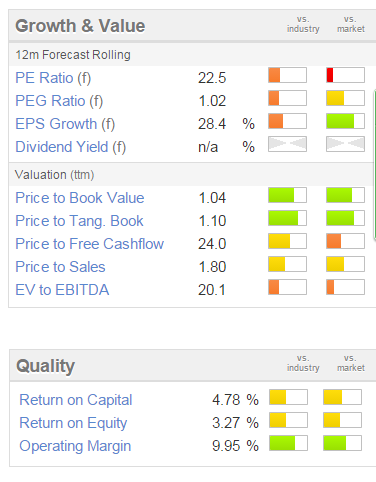Select the Return on Equity link

[73, 423]
